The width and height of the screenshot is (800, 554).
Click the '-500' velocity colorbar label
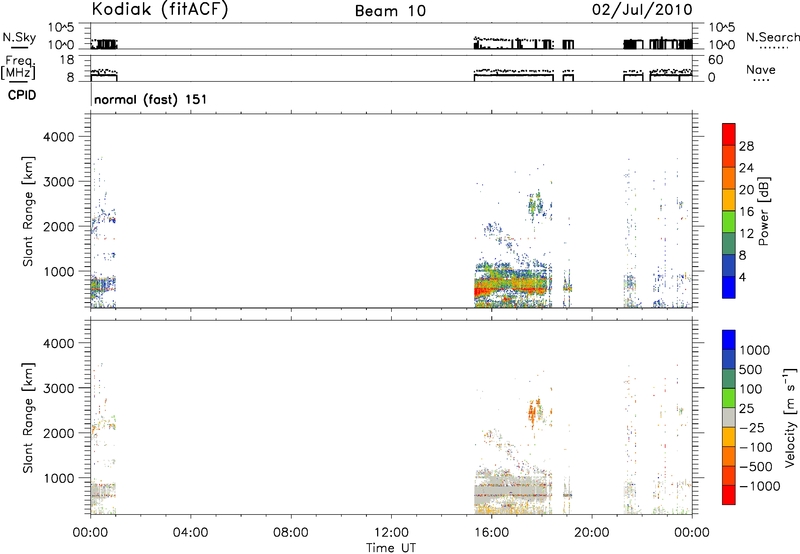(x=755, y=467)
